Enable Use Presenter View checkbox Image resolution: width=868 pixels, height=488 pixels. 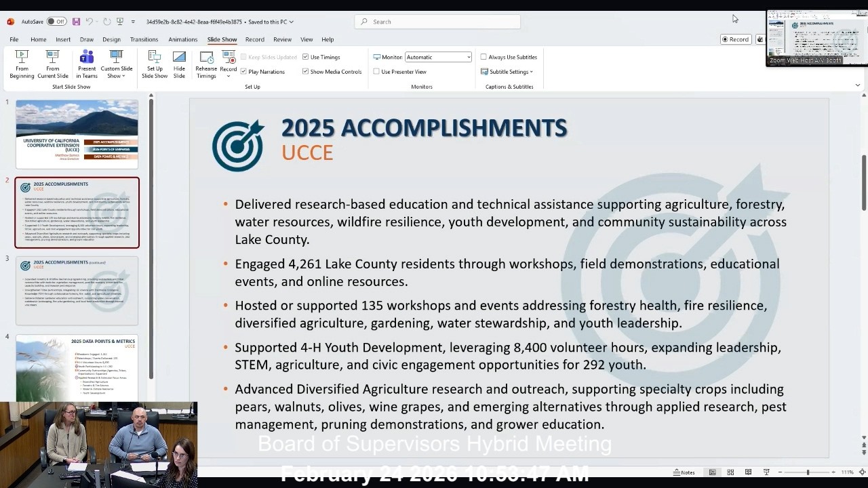(376, 72)
